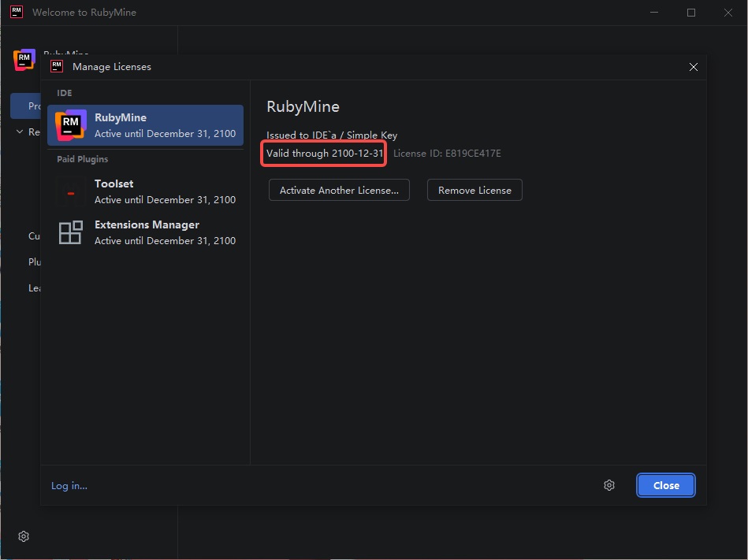The width and height of the screenshot is (748, 560).
Task: Click the RubyMine logo icon in license list
Action: (x=71, y=125)
